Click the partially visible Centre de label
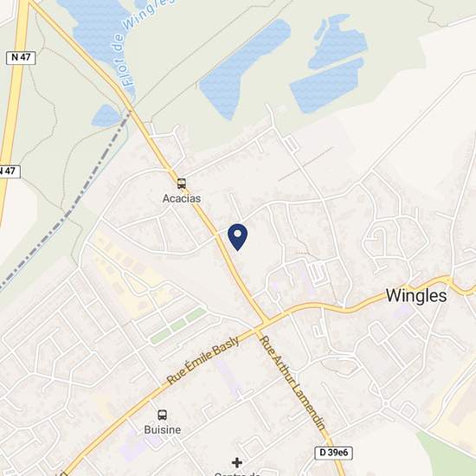This screenshot has width=476, height=476. (x=237, y=474)
